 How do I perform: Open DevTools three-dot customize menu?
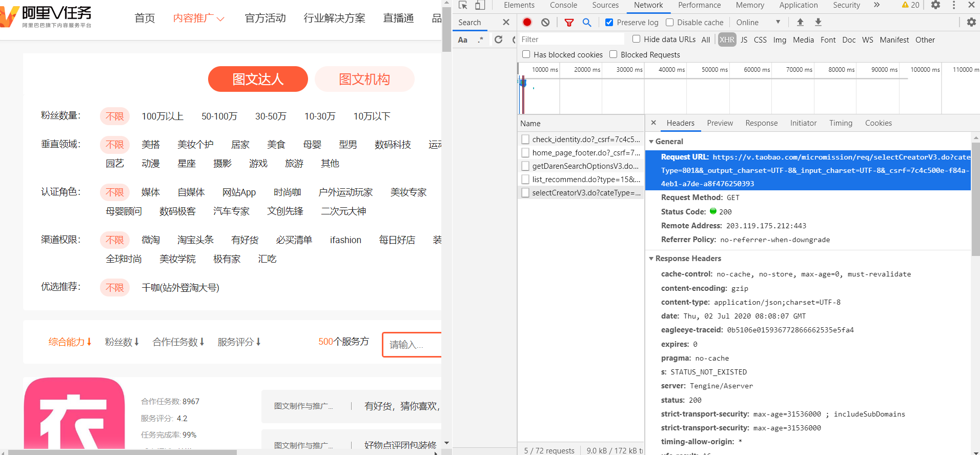[x=954, y=5]
